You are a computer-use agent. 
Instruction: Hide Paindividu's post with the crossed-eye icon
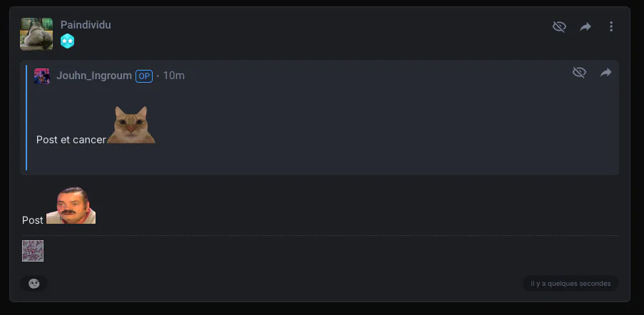click(x=559, y=26)
